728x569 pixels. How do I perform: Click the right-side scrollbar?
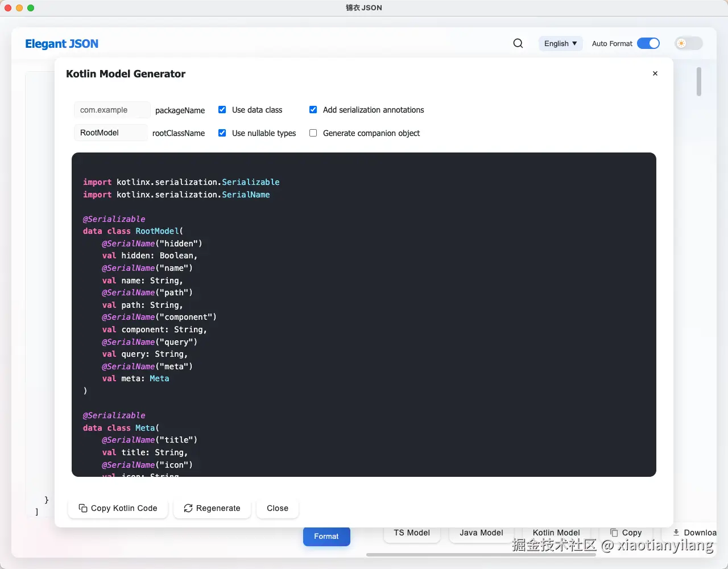click(x=698, y=81)
